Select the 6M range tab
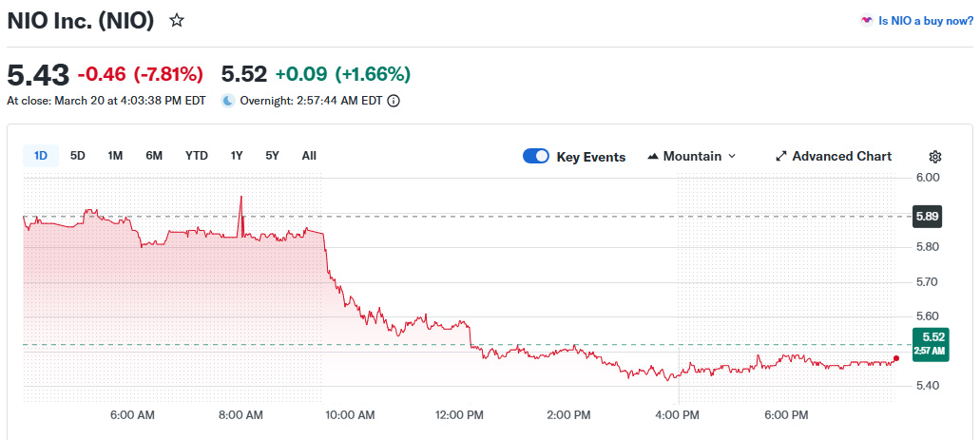This screenshot has width=980, height=440. (154, 156)
